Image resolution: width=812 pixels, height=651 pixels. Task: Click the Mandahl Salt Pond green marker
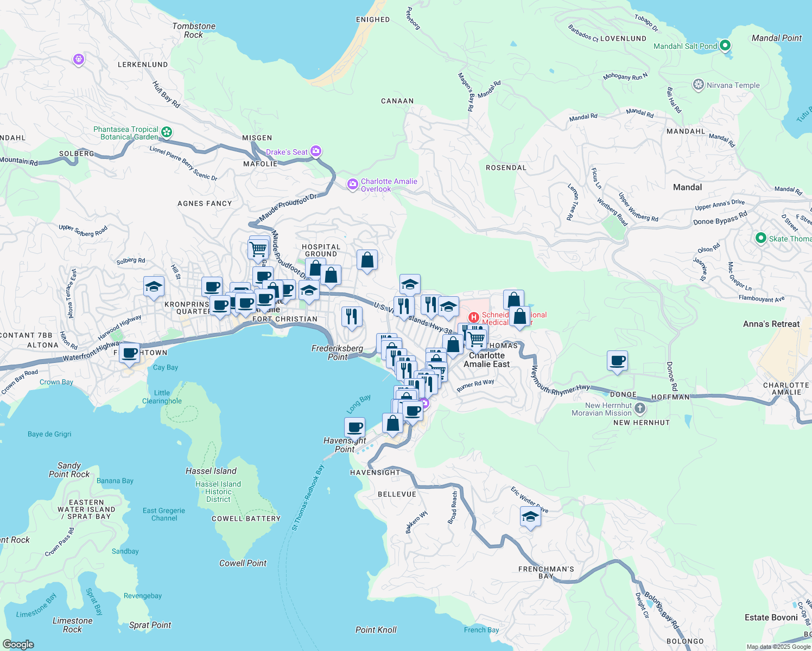pyautogui.click(x=725, y=46)
